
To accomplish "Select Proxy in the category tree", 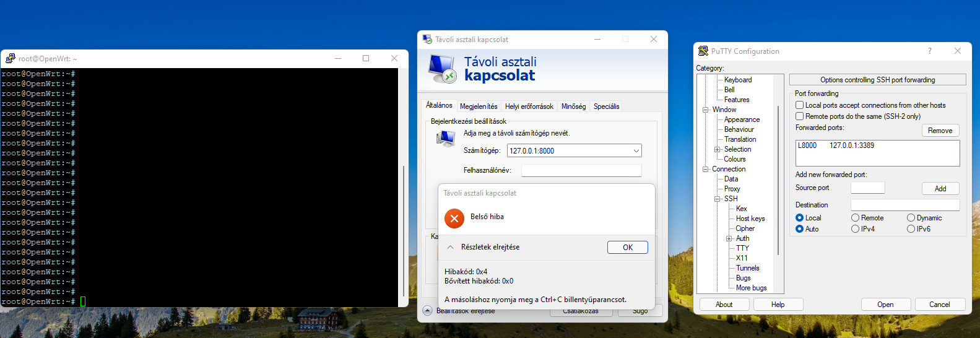I will [x=732, y=189].
